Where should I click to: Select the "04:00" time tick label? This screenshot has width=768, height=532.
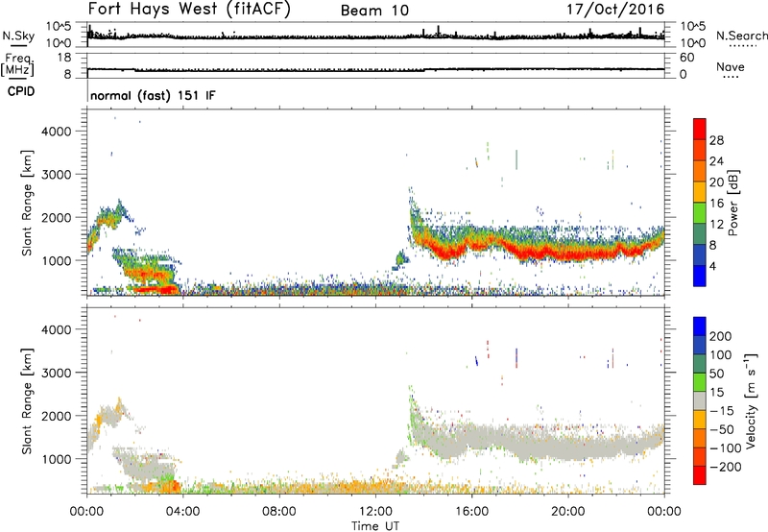[183, 512]
